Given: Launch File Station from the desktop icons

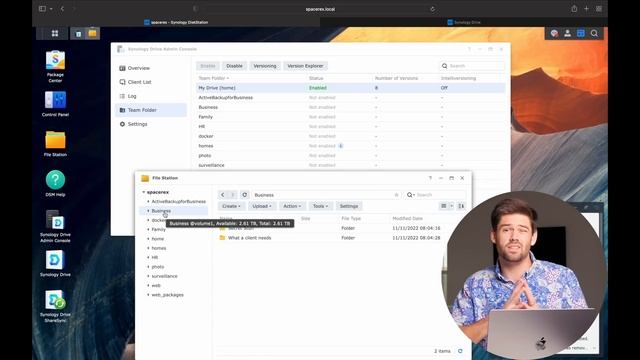Looking at the screenshot, I should 55,144.
